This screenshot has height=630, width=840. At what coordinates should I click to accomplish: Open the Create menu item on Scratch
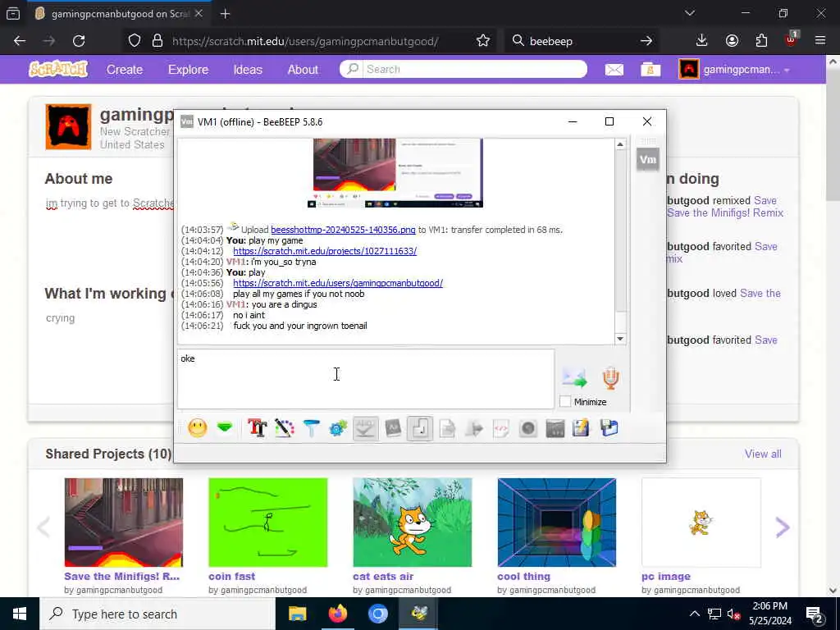coord(125,70)
